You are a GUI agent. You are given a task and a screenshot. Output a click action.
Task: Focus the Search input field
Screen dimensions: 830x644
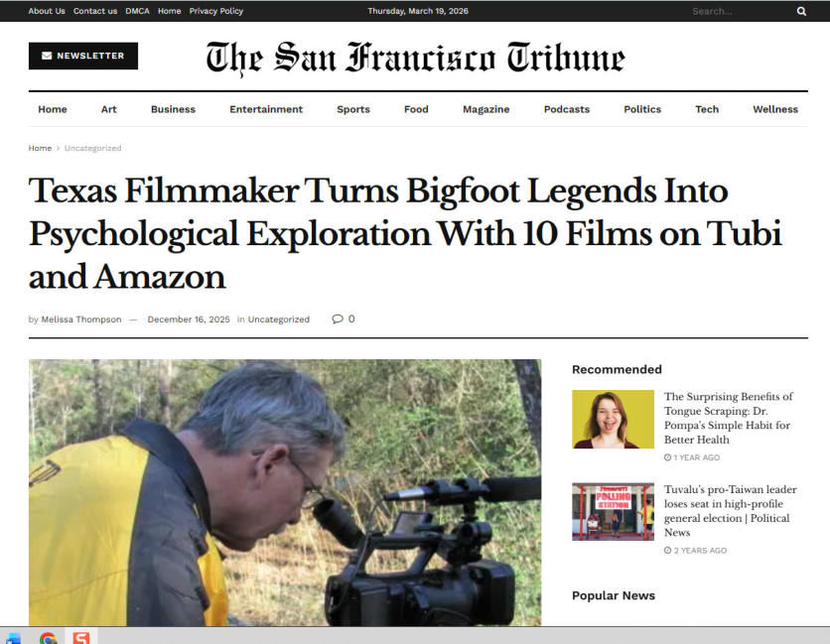pos(741,11)
